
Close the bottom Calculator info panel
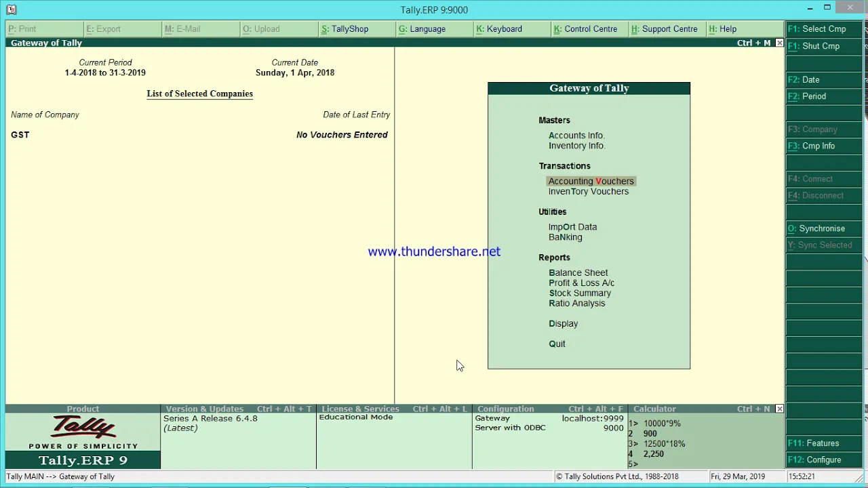coord(779,409)
